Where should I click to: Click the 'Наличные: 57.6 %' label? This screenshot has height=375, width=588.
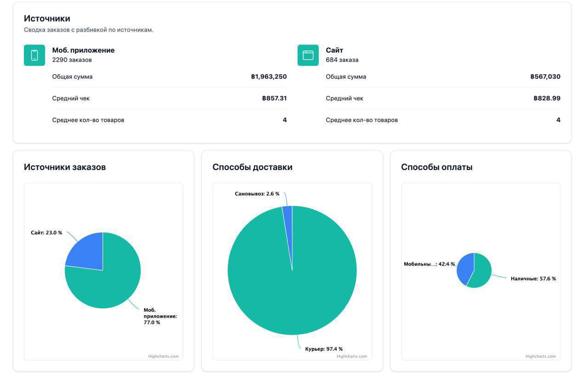534,278
